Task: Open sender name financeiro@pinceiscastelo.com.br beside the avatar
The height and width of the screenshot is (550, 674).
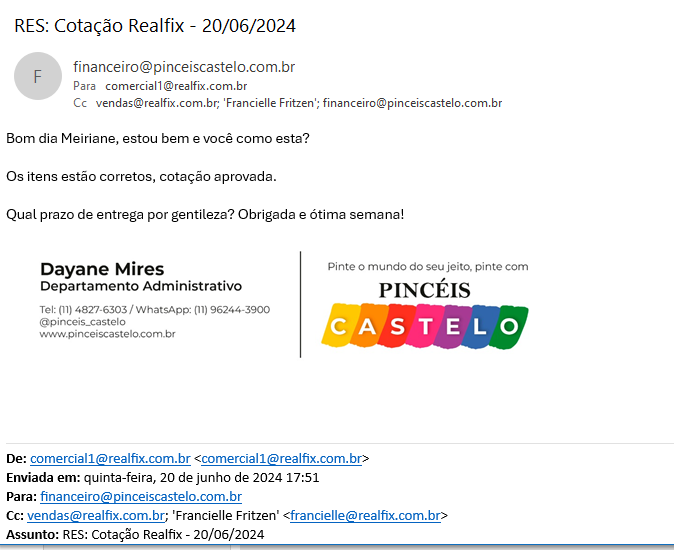Action: click(184, 67)
